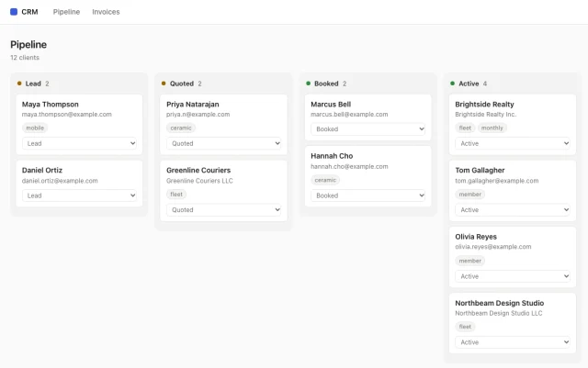Screen dimensions: 588x368
Task: Click the fleet tag on Greenline Couriers
Action: 176,195
